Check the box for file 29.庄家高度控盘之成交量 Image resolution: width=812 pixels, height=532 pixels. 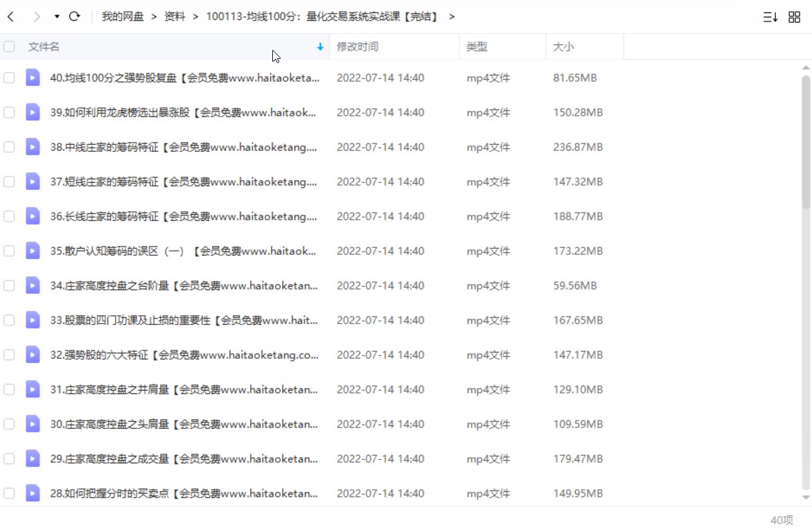point(9,459)
